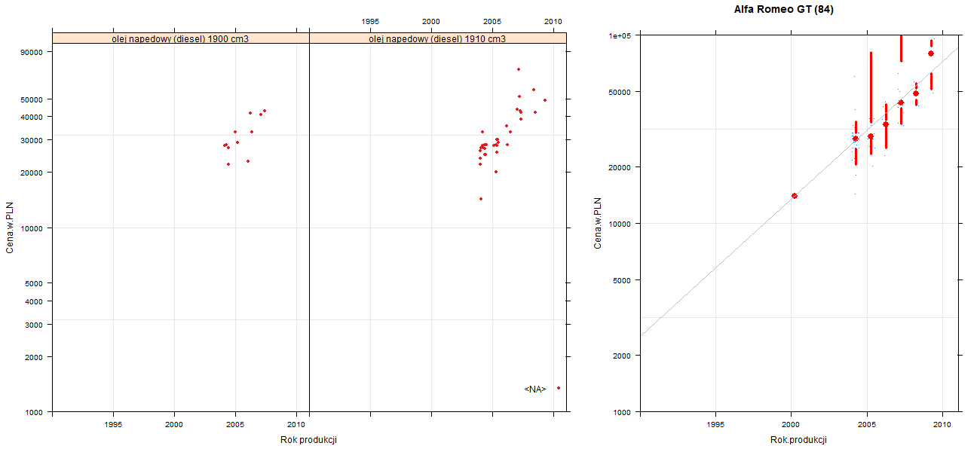Click the "1e+05" y-axis tick label

click(620, 35)
